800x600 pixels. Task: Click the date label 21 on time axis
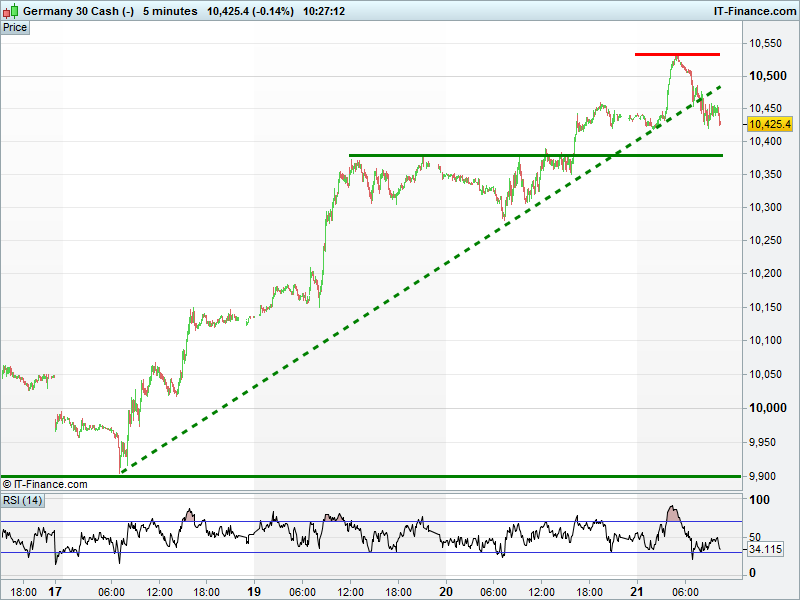click(x=636, y=592)
